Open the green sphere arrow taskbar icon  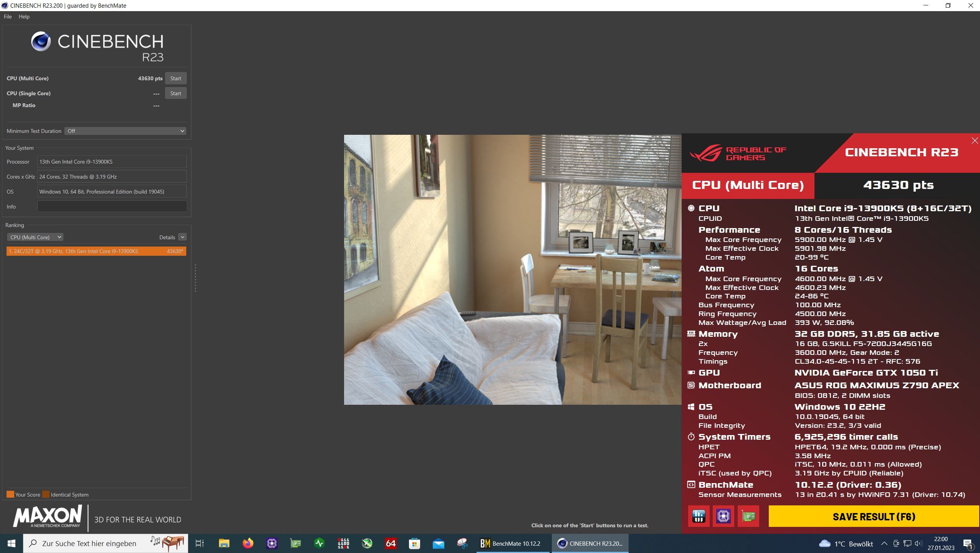coord(367,543)
